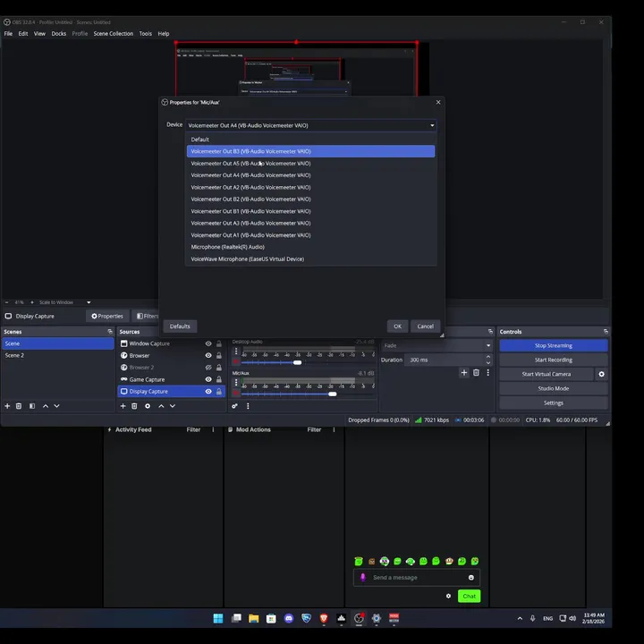Mute Mic/Aux speaker toggle
The width and height of the screenshot is (644, 644).
tap(236, 394)
